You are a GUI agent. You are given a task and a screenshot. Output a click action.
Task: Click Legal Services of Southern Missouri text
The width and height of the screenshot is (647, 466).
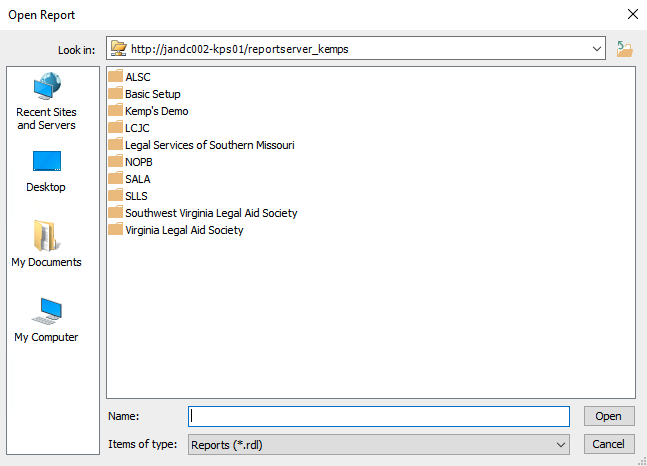pyautogui.click(x=210, y=145)
